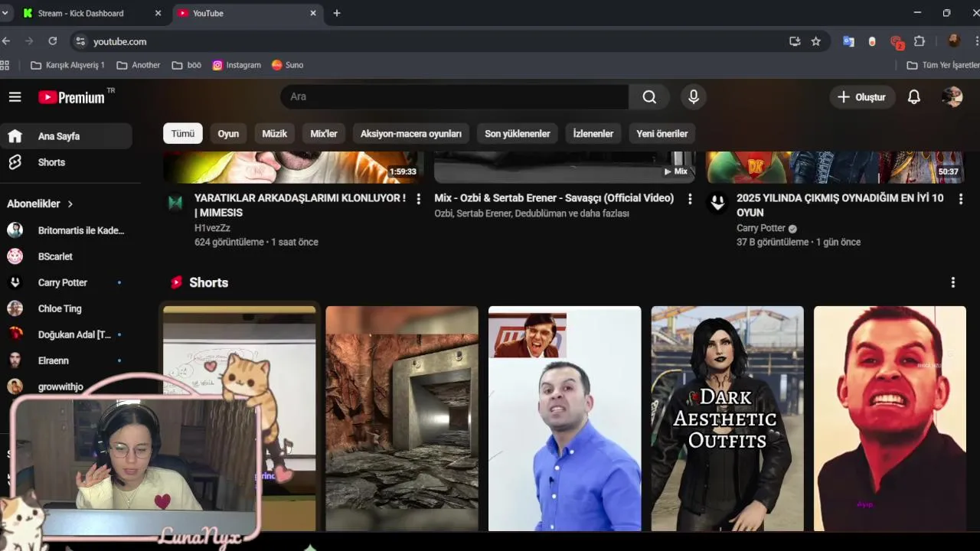Open Chloe Ting subscription
Image resolution: width=980 pixels, height=551 pixels.
coord(67,308)
